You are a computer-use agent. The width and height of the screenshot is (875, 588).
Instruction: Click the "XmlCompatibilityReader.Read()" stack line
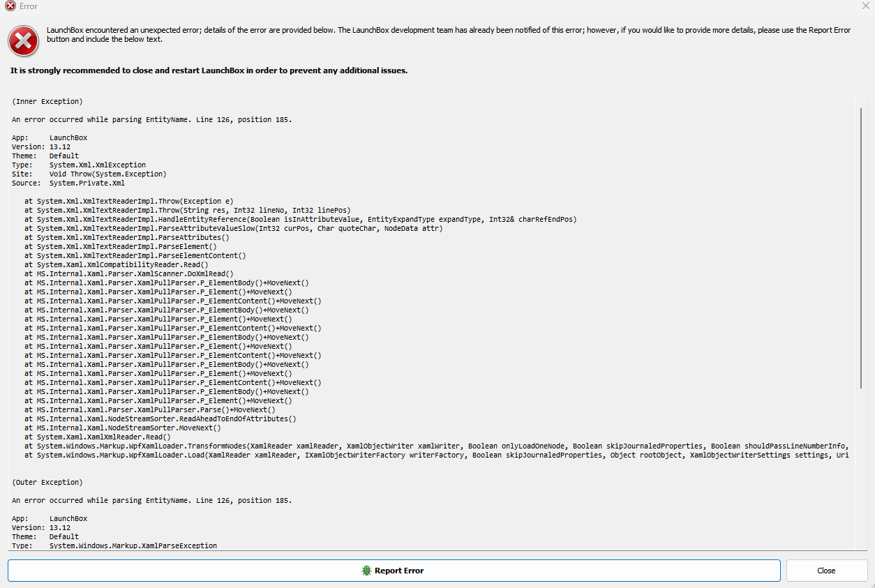click(x=117, y=265)
